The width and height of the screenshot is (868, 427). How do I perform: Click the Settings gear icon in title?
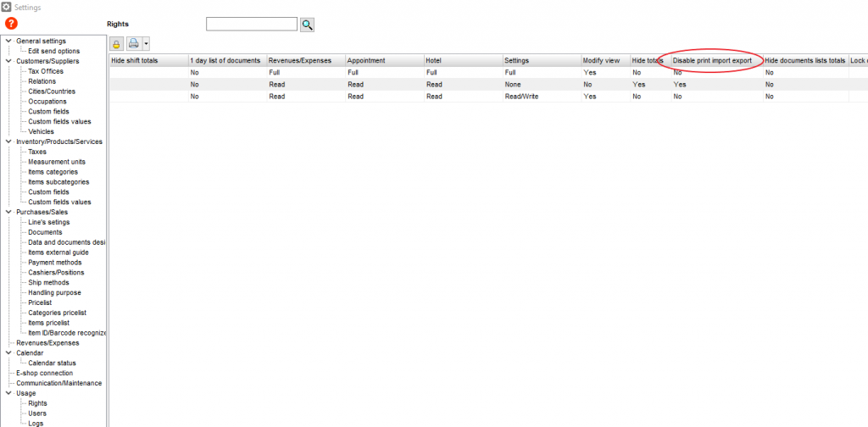pos(6,7)
